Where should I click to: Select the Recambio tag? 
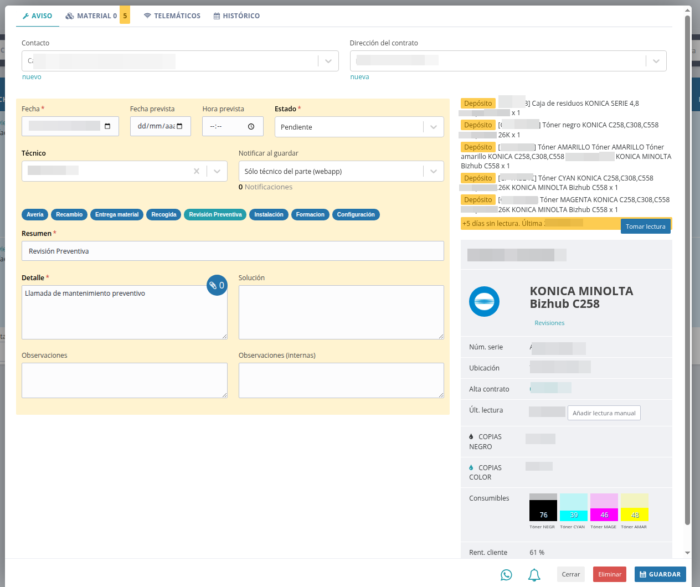pos(69,215)
